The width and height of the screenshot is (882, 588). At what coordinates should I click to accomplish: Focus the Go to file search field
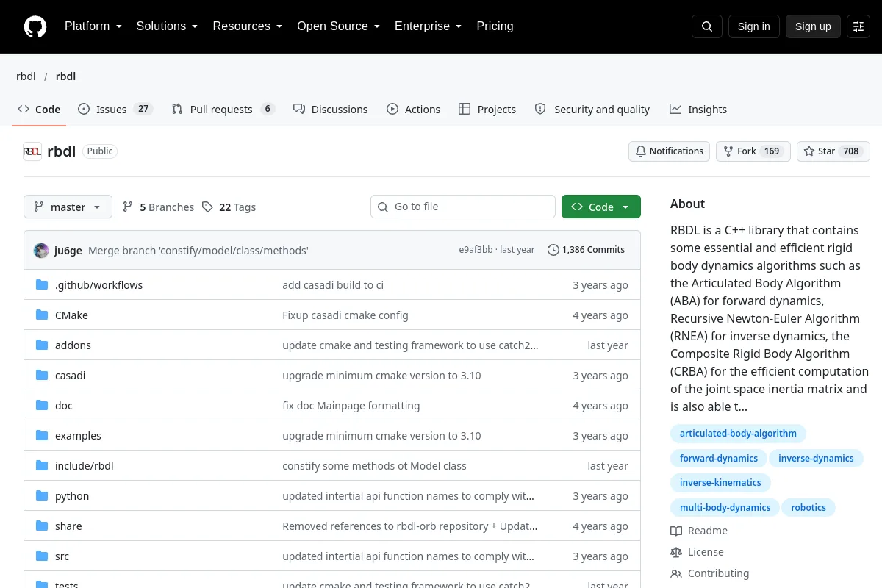[x=463, y=207]
